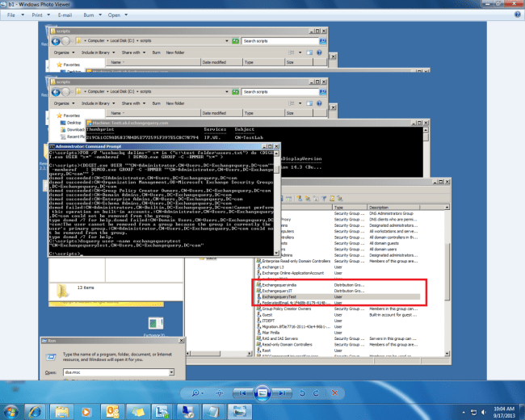The height and width of the screenshot is (420, 525).
Task: Rotate the image clockwise
Action: tap(316, 392)
